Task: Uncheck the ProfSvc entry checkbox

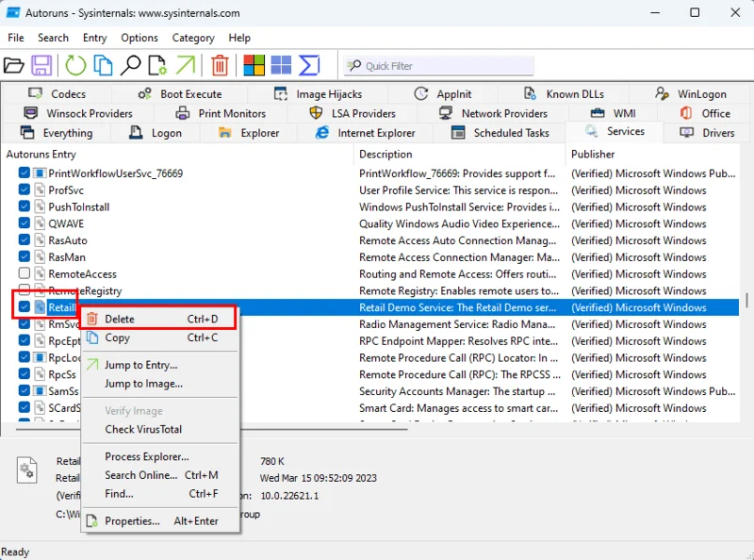Action: coord(25,189)
